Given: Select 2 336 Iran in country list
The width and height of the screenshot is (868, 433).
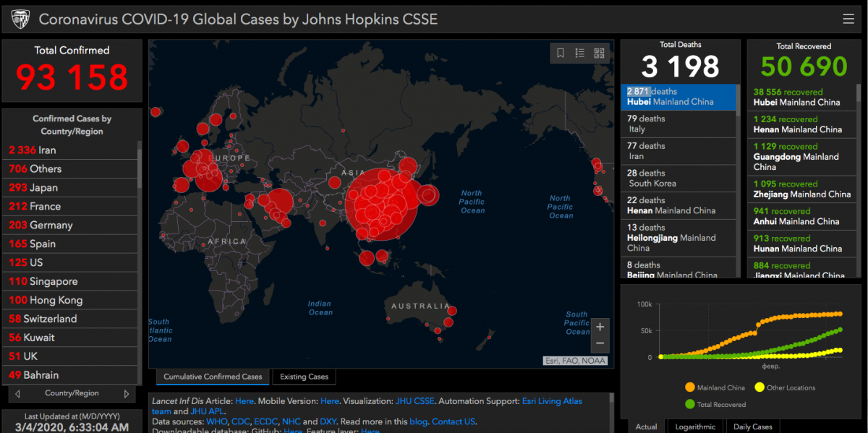Looking at the screenshot, I should pos(69,150).
